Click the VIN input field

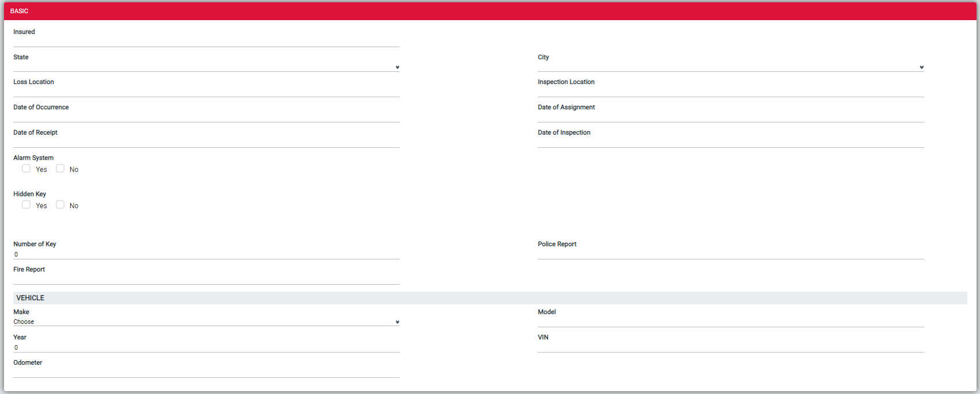pyautogui.click(x=731, y=347)
